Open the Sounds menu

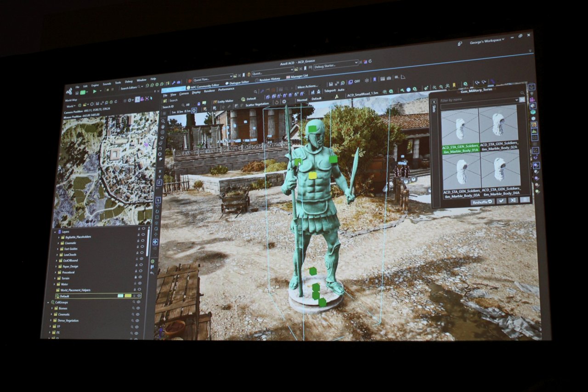click(107, 84)
